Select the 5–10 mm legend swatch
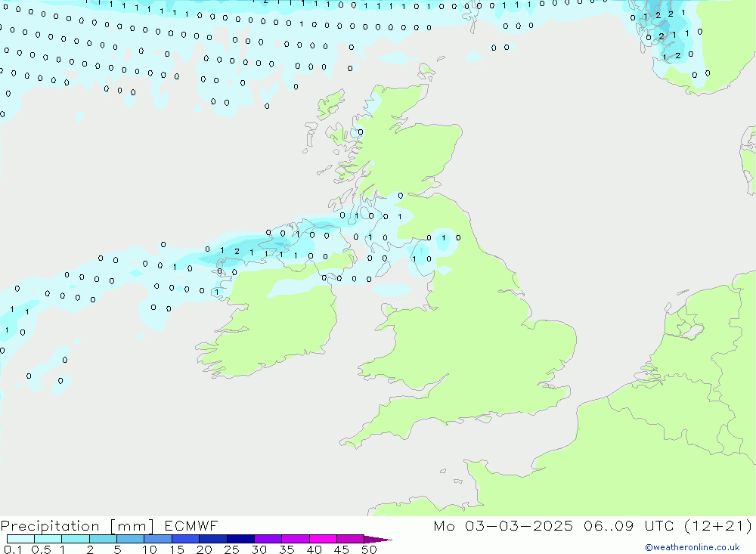This screenshot has height=554, width=756. click(130, 539)
